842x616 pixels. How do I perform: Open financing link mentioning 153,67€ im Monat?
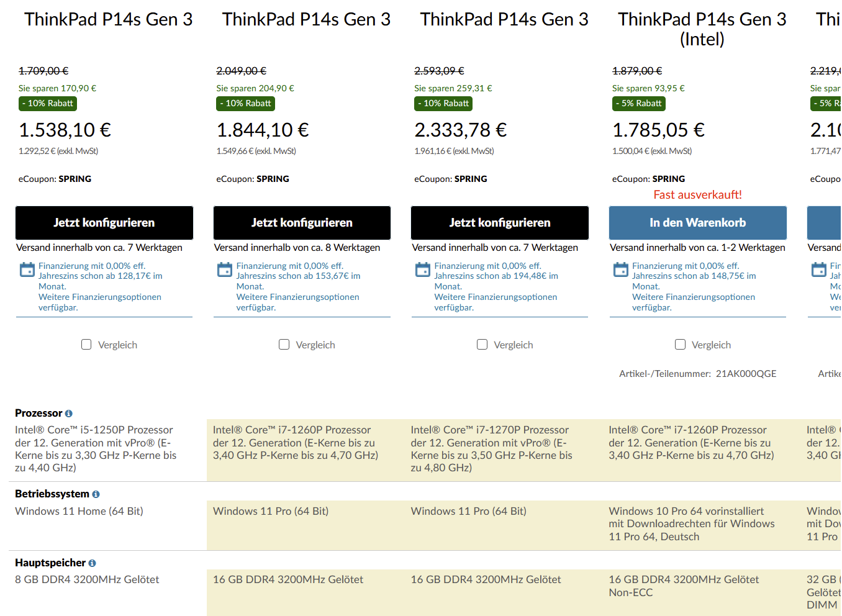point(298,276)
